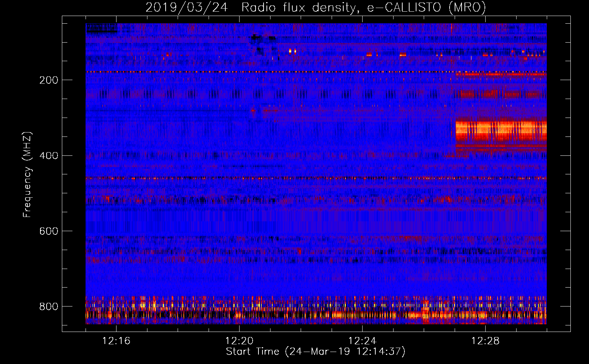The image size is (589, 364).
Task: Click the 12:24 time tick label
Action: [x=362, y=341]
